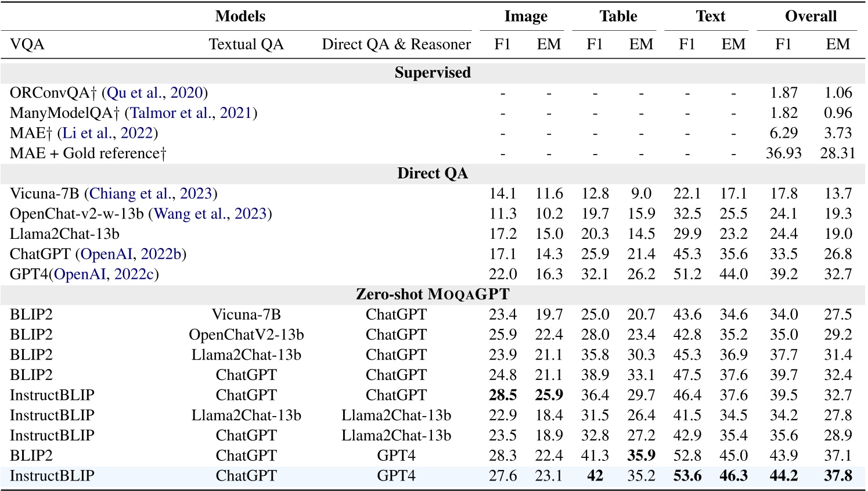Click the Overall column group header
The width and height of the screenshot is (868, 491).
click(811, 16)
